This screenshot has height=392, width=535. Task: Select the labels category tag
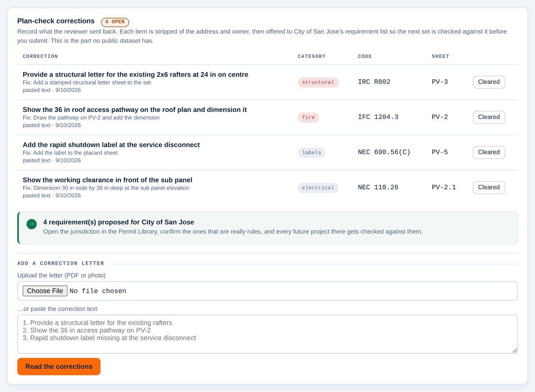pyautogui.click(x=312, y=153)
